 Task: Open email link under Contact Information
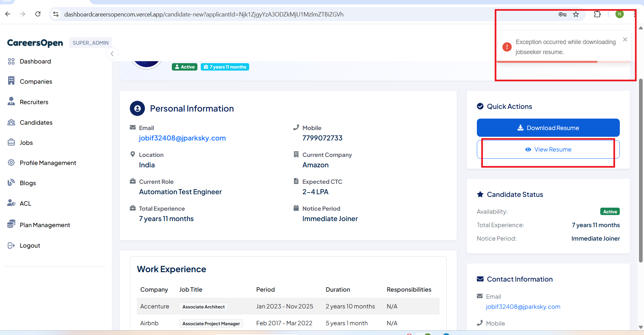coord(523,307)
